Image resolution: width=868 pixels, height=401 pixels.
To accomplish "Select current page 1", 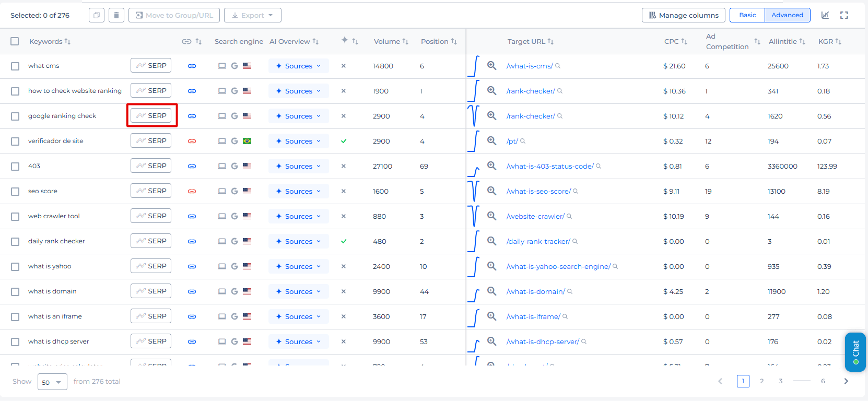I will click(743, 381).
